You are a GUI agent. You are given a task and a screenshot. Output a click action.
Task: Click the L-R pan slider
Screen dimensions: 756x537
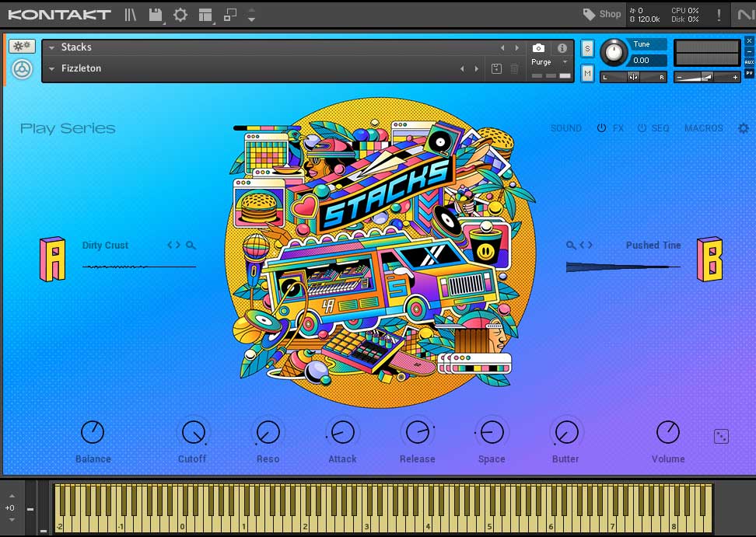click(633, 77)
